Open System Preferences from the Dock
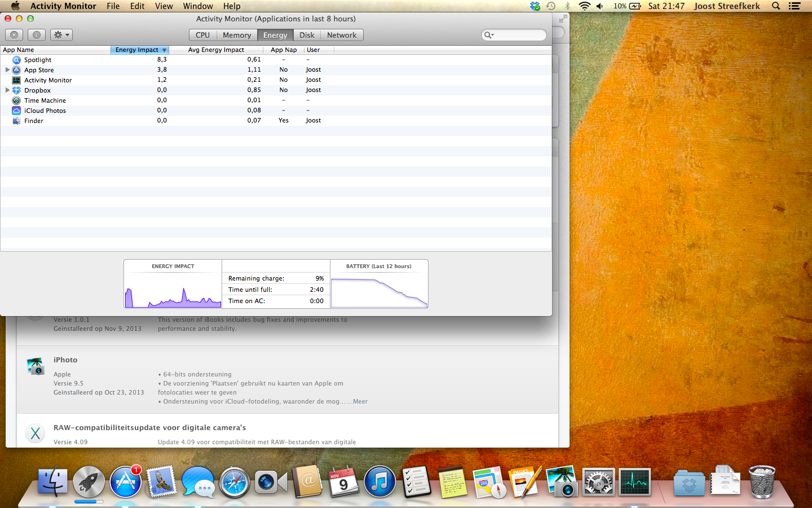This screenshot has width=812, height=508. click(x=598, y=482)
